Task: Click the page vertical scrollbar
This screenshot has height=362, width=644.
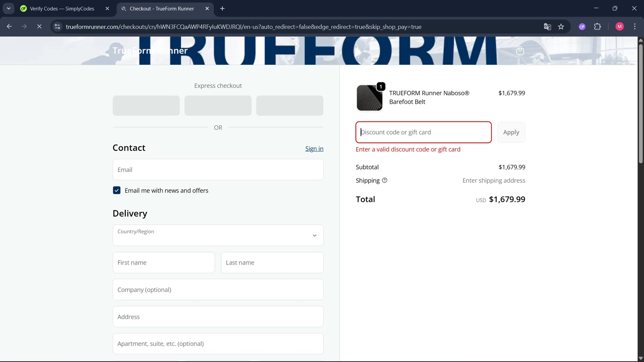Action: point(641,103)
